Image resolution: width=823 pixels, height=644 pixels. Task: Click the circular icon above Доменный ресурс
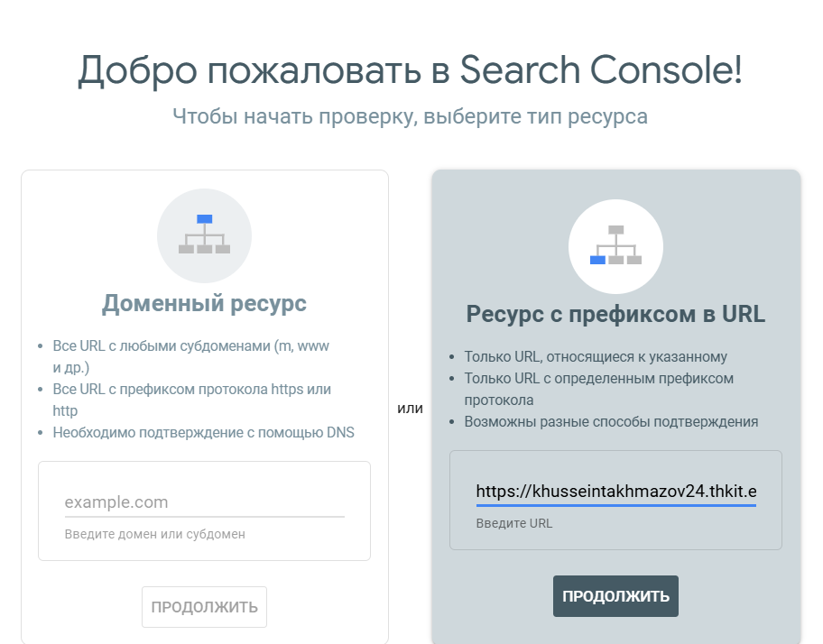pyautogui.click(x=204, y=235)
